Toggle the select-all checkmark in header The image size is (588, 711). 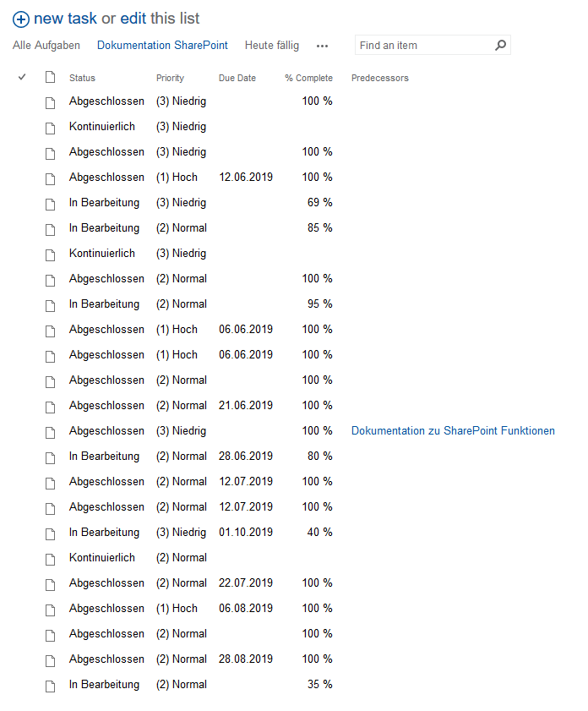tap(22, 78)
